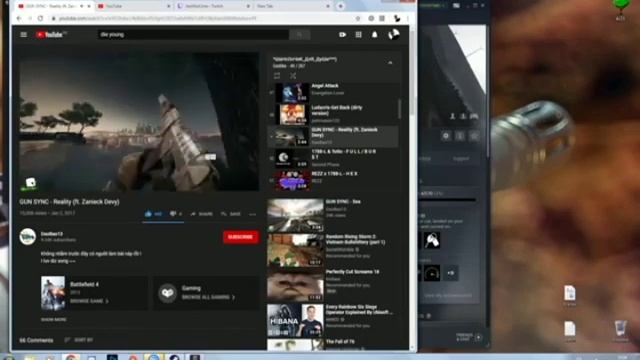This screenshot has height=360, width=640.
Task: Open the Chrome icon on the taskbar
Action: point(71,357)
